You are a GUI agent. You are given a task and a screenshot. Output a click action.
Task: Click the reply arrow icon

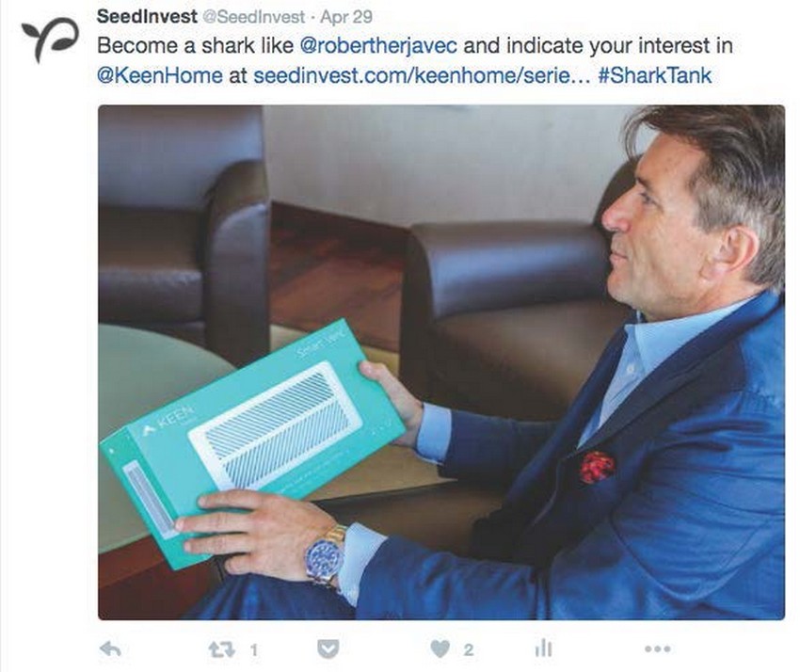(x=111, y=648)
